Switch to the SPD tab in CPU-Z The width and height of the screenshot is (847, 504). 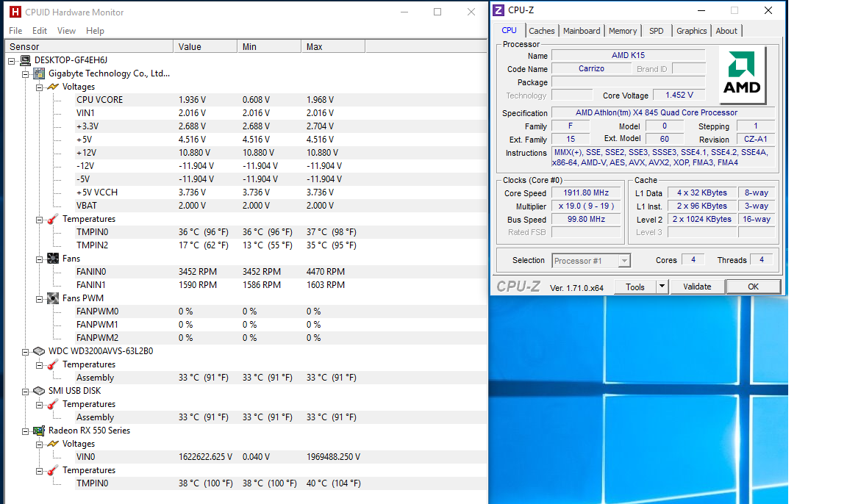coord(657,32)
